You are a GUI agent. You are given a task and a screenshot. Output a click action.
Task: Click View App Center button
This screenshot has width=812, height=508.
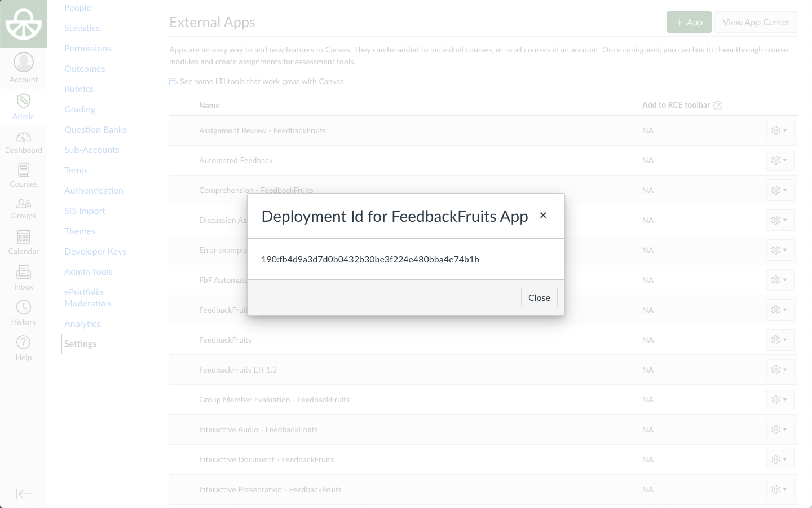pyautogui.click(x=756, y=22)
